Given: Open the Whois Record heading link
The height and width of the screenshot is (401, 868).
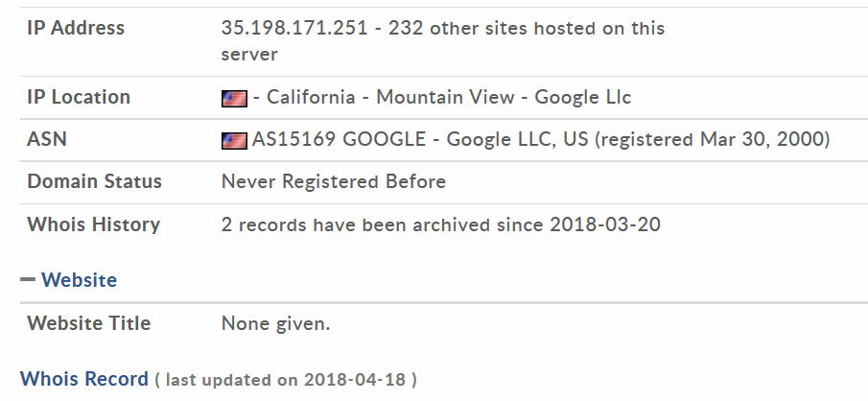Looking at the screenshot, I should 84,379.
